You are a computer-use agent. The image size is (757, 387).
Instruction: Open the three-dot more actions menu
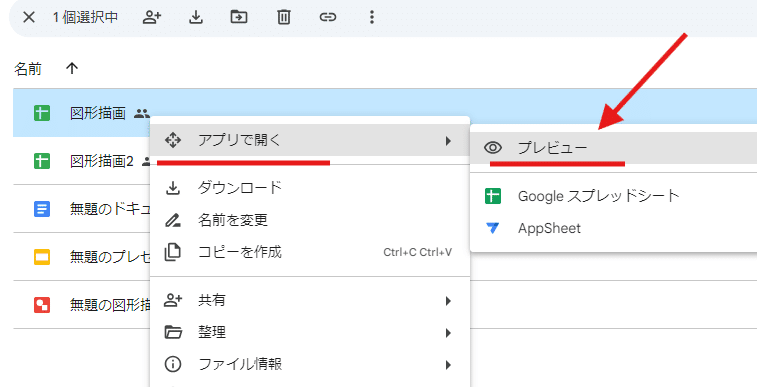point(371,17)
